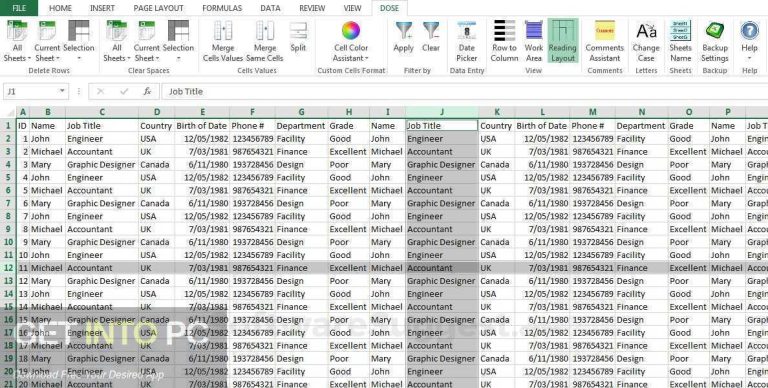Expand the Name Box dropdown arrow
Screen dimensions: 768x388
pos(62,92)
